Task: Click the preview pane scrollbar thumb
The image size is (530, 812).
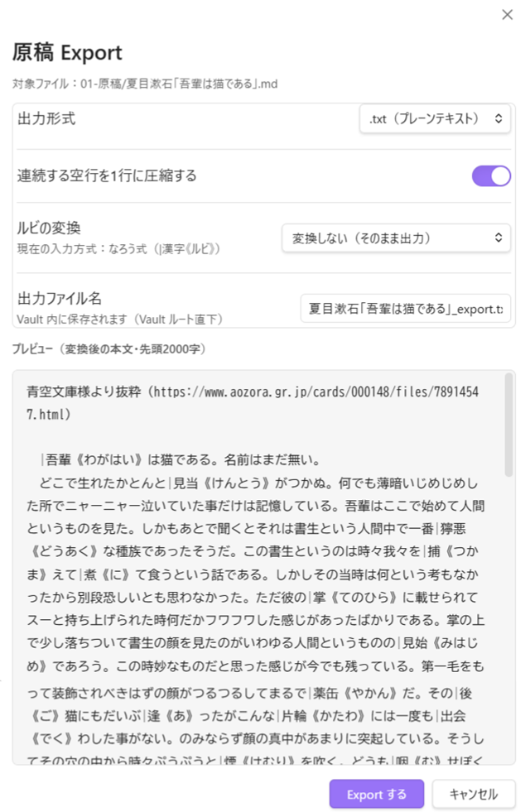Action: [x=508, y=425]
